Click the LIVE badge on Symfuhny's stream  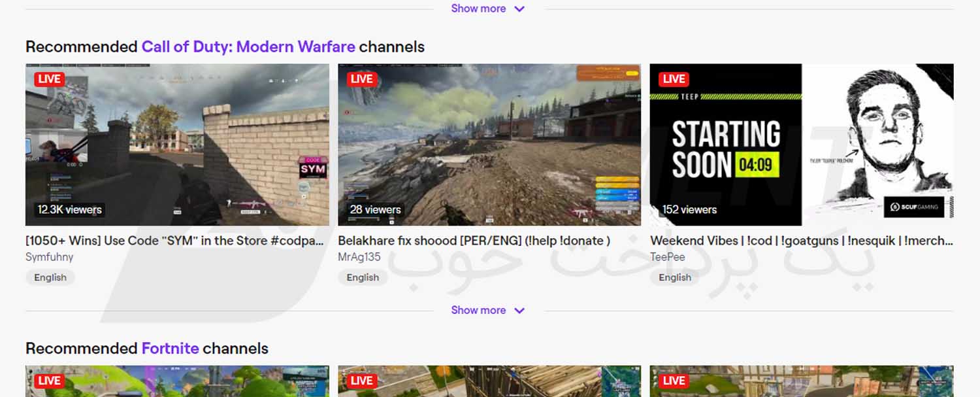tap(49, 79)
